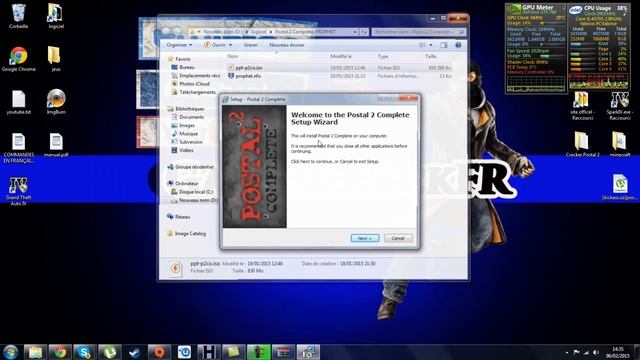The image size is (640, 360).
Task: Open Téléchargements in the navigation pane
Action: (x=197, y=92)
